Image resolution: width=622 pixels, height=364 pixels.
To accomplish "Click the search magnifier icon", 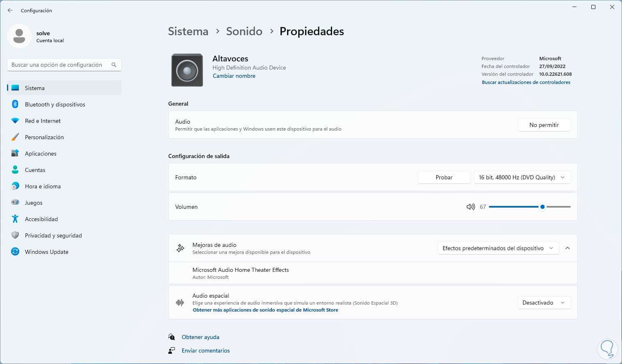I will pyautogui.click(x=114, y=65).
